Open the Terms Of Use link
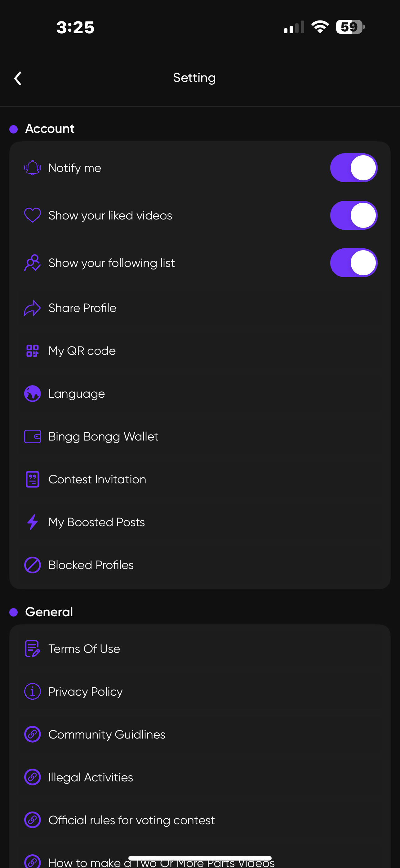The width and height of the screenshot is (400, 868). (84, 649)
